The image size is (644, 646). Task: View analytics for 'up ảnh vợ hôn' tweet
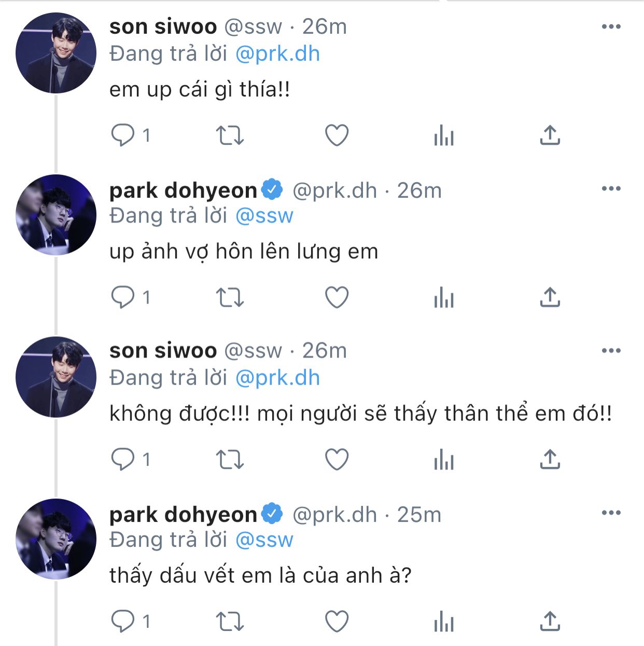click(x=443, y=298)
